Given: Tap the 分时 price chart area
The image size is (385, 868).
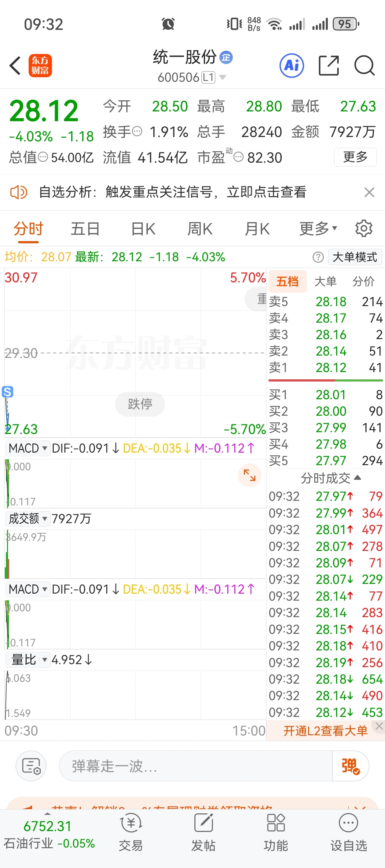Looking at the screenshot, I should point(135,353).
